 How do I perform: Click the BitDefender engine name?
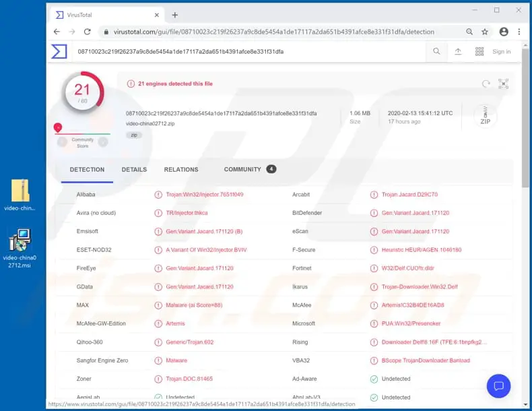point(307,213)
